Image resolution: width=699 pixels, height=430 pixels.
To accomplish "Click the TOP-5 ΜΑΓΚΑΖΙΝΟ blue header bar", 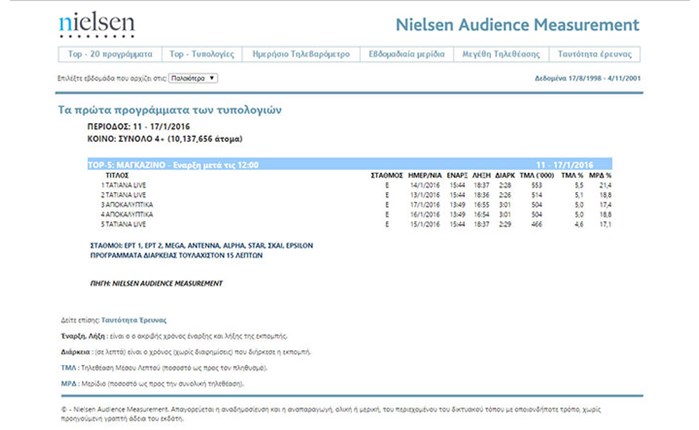I will 350,164.
